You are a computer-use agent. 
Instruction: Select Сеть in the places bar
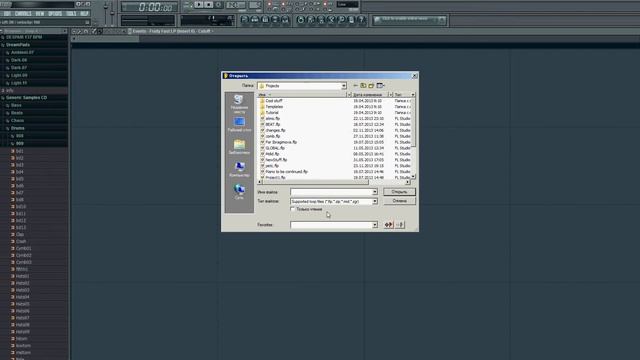coord(239,192)
